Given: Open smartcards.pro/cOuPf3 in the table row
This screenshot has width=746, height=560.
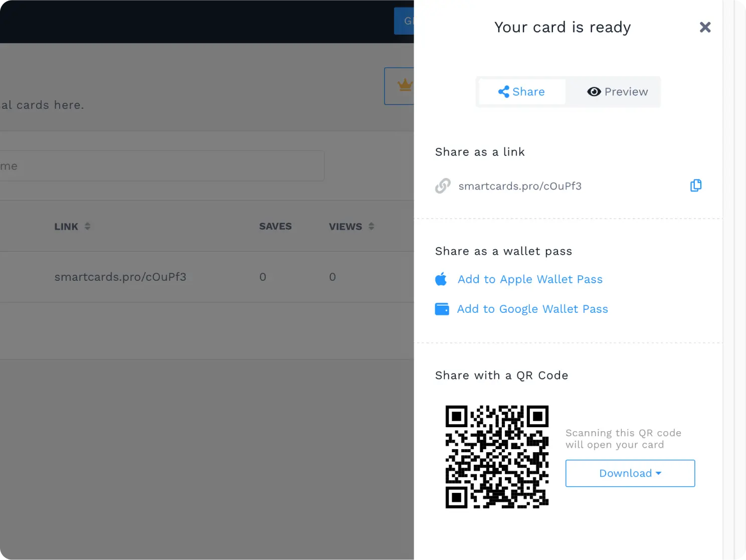Looking at the screenshot, I should click(x=120, y=277).
